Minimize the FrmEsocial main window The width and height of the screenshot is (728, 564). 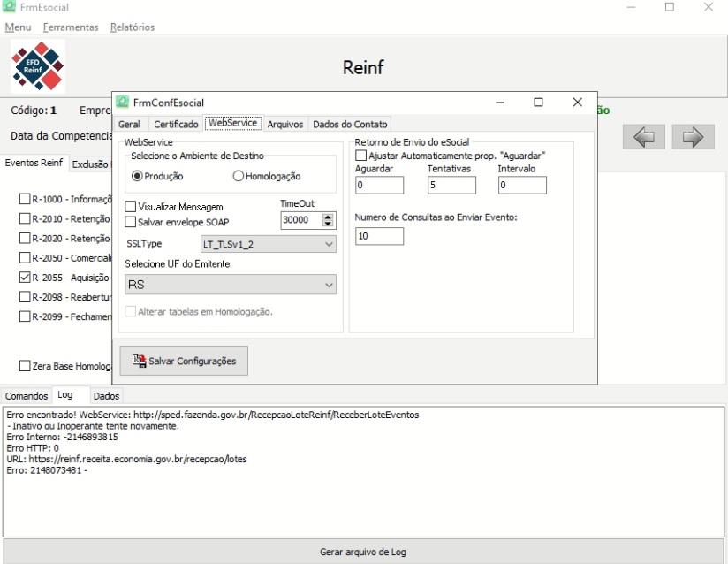pos(631,7)
